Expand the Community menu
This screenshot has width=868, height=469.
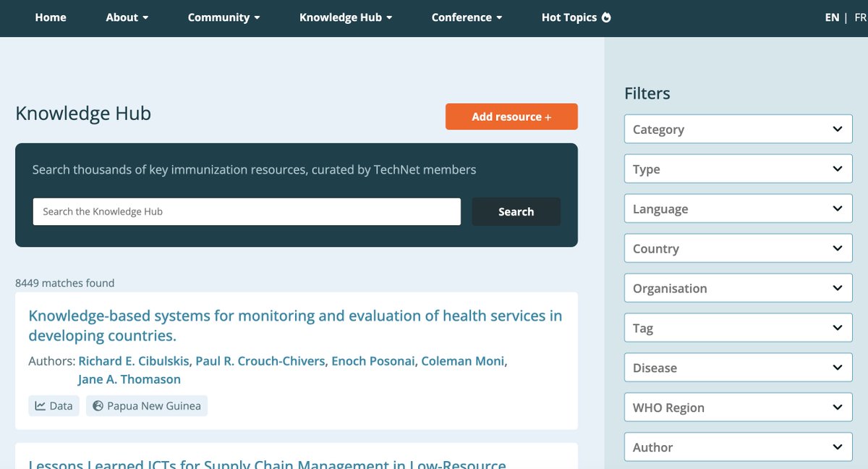point(224,17)
